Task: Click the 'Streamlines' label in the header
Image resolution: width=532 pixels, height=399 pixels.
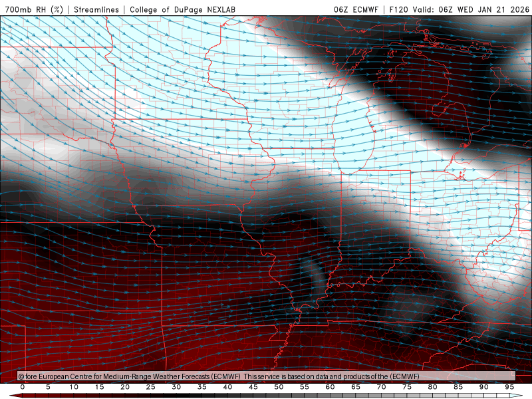Action: (x=96, y=9)
